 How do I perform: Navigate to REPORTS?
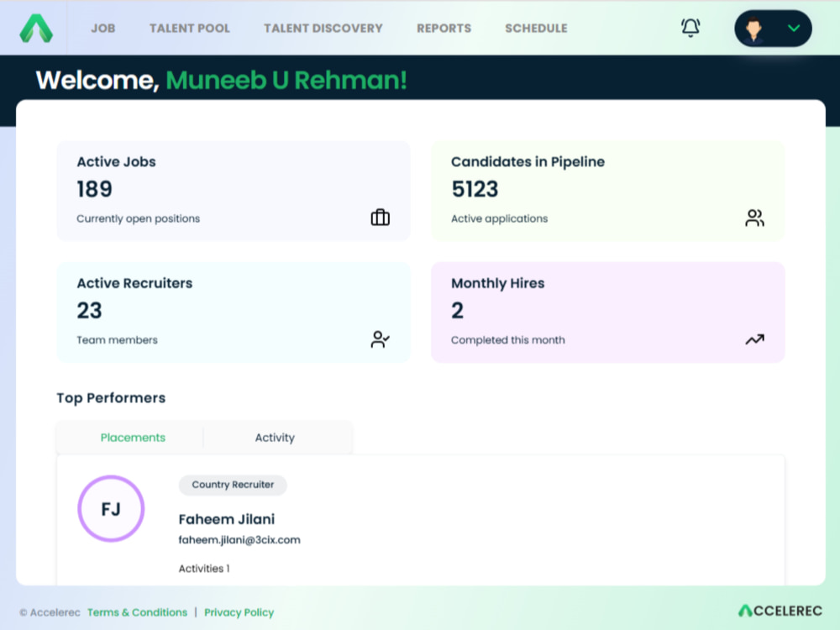[x=444, y=29]
